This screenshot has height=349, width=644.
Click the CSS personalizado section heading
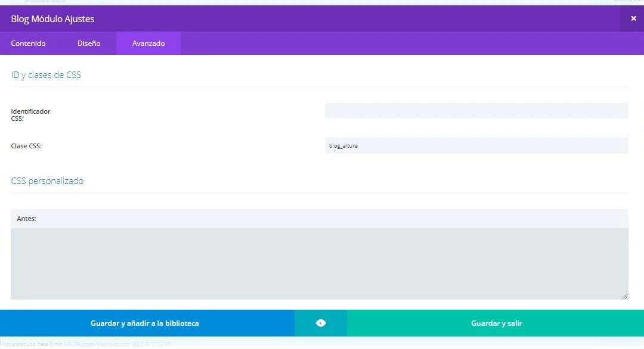pyautogui.click(x=47, y=181)
